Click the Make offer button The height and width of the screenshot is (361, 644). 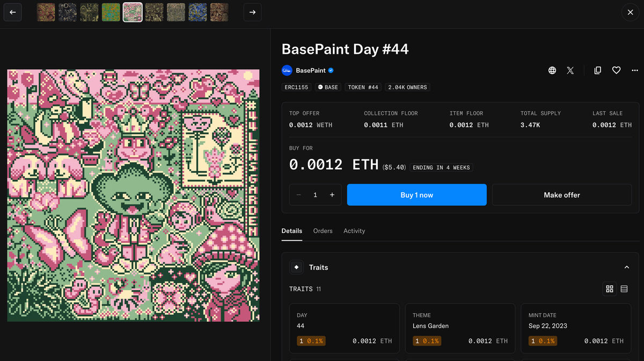[562, 195]
